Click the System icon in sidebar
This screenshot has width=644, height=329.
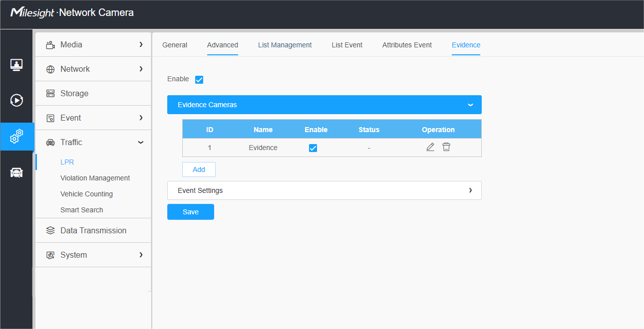pos(50,255)
